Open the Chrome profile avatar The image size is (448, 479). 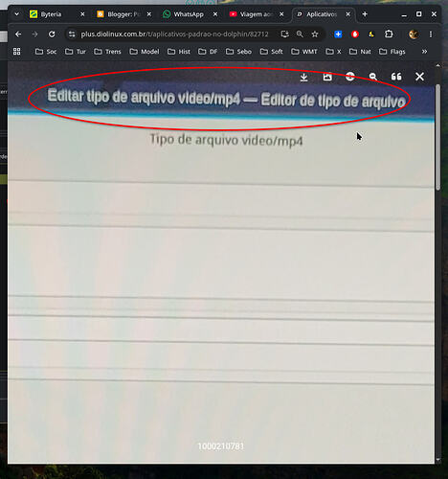[x=414, y=34]
